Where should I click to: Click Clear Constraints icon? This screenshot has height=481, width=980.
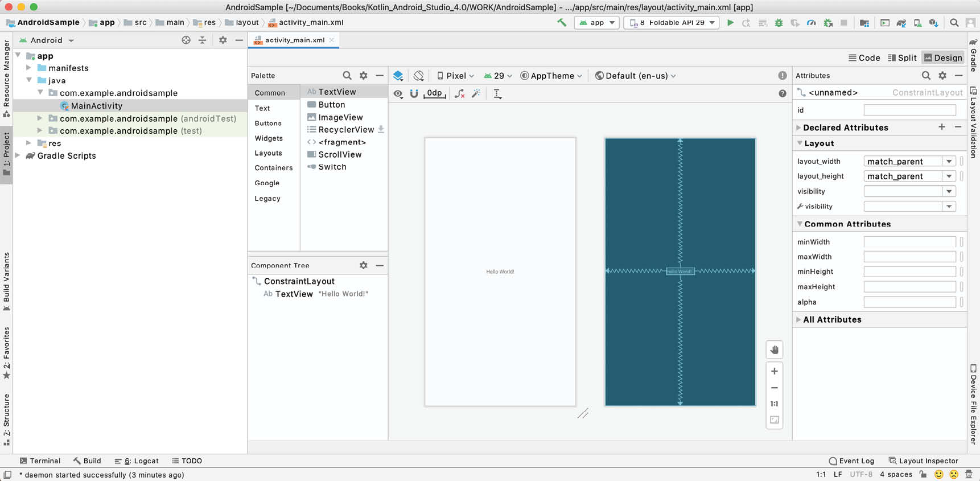click(x=459, y=93)
